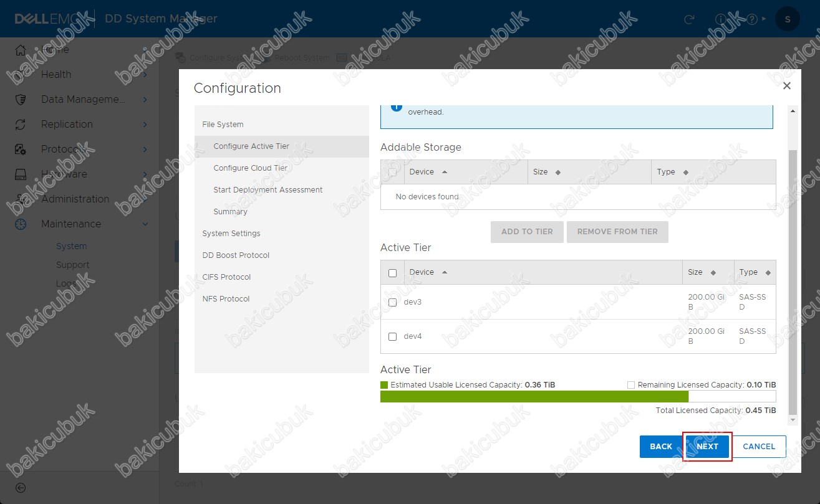Click the dialog vertical scrollbar thumb
820x504 pixels.
793,282
